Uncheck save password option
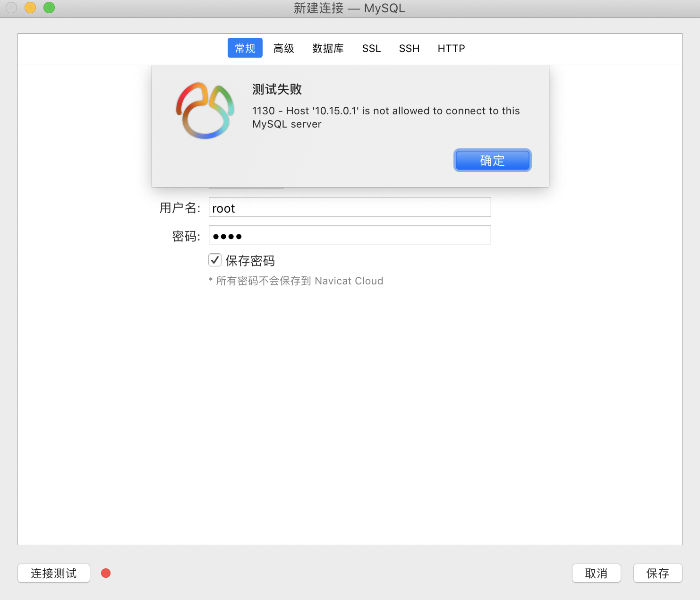Image resolution: width=700 pixels, height=600 pixels. [215, 260]
